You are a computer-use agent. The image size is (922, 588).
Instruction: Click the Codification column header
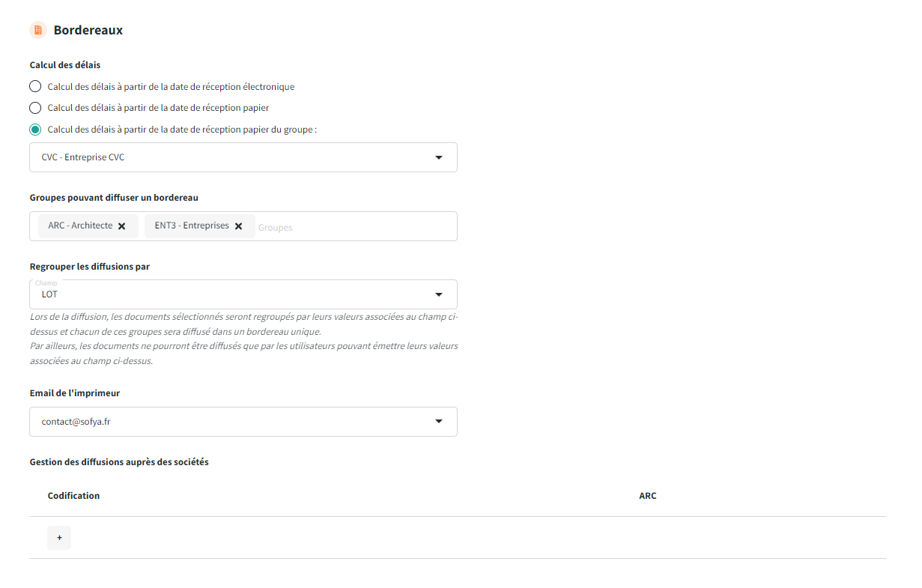click(73, 496)
